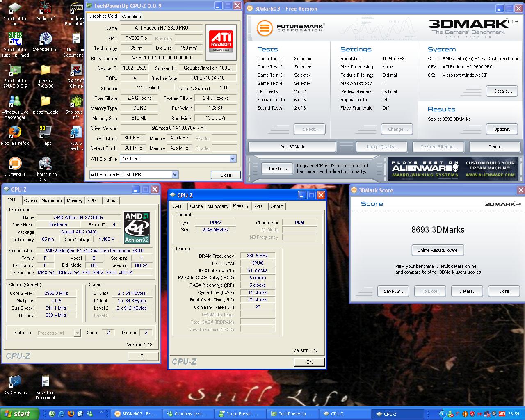
Task: Click Online ResultBrowser button
Action: [x=438, y=250]
